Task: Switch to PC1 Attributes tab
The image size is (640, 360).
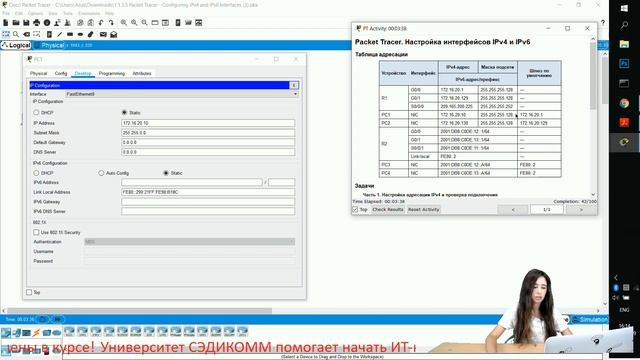Action: click(142, 73)
